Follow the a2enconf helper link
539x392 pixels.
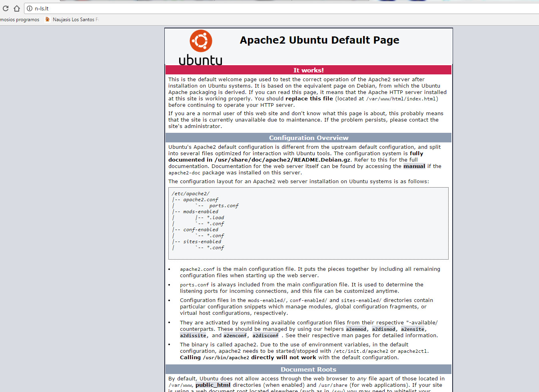(x=235, y=336)
